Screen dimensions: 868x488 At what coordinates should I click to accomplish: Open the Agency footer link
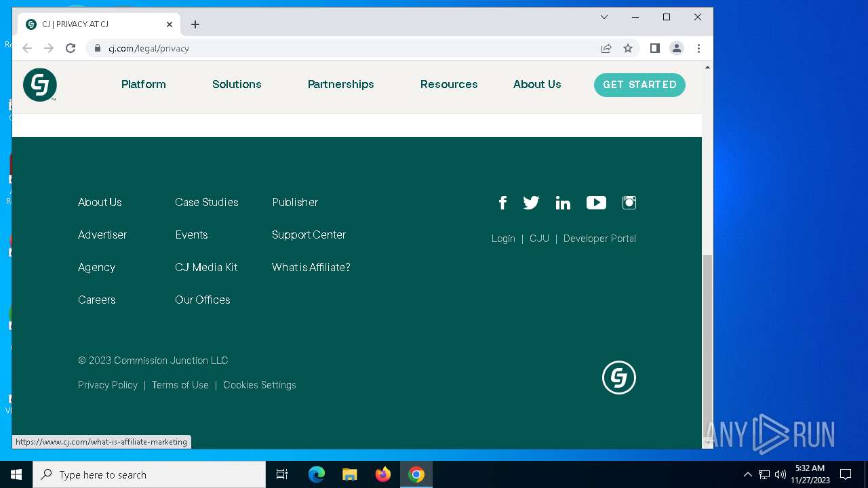97,268
